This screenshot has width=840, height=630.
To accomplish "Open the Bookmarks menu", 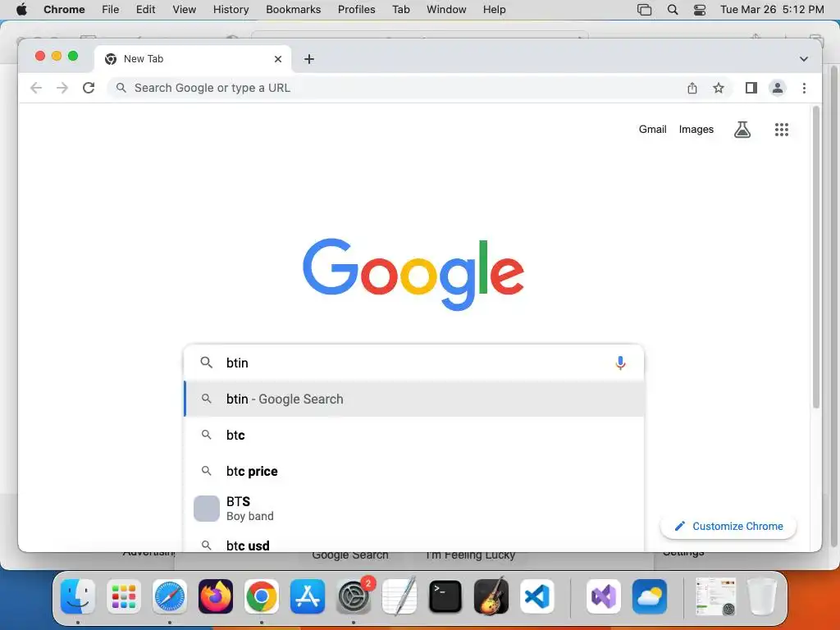I will pos(293,10).
